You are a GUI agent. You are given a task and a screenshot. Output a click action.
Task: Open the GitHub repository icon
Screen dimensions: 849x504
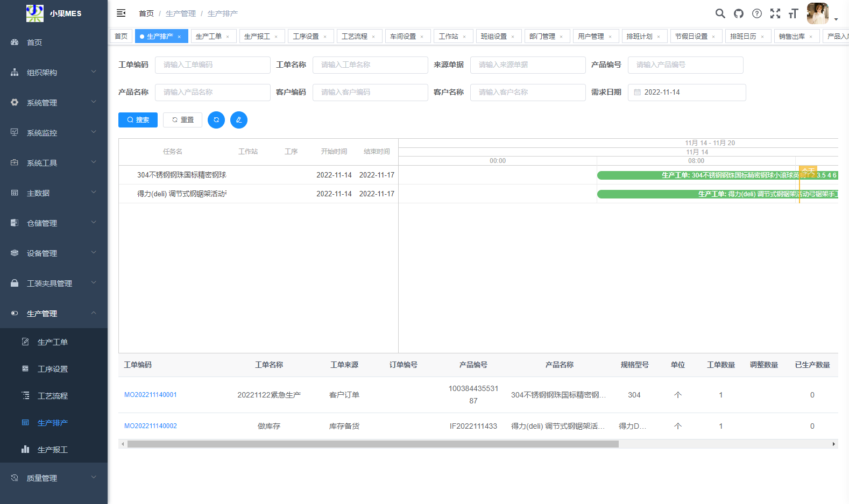click(x=739, y=13)
